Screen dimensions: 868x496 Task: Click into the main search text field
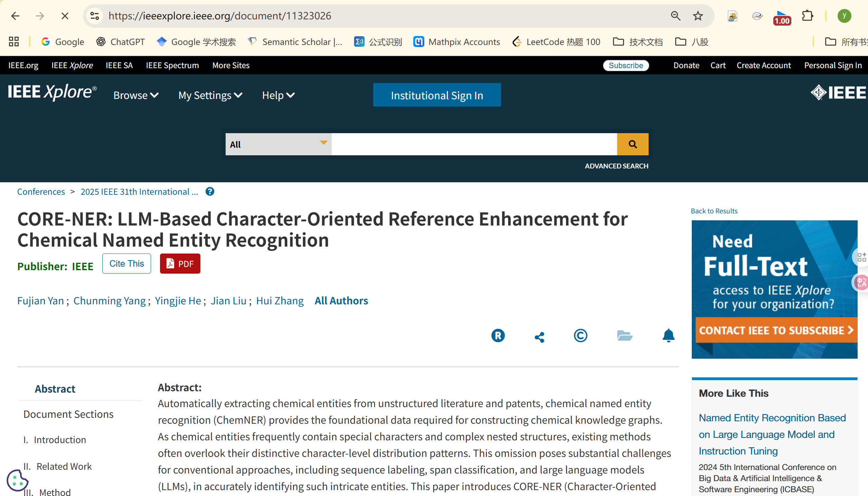tap(474, 144)
